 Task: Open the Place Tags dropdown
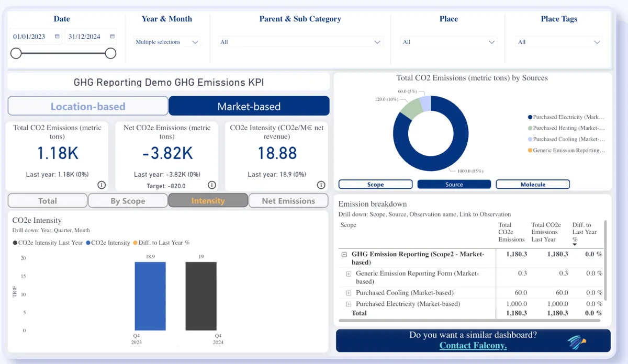tap(559, 42)
